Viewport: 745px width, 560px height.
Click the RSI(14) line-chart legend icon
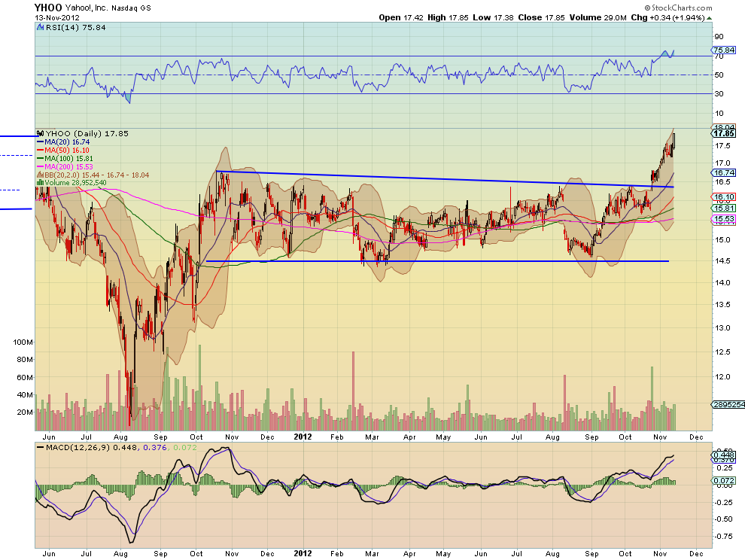coord(41,28)
